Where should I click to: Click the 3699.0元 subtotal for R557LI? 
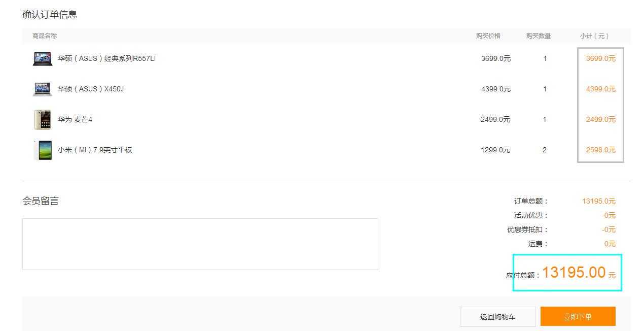(x=600, y=59)
